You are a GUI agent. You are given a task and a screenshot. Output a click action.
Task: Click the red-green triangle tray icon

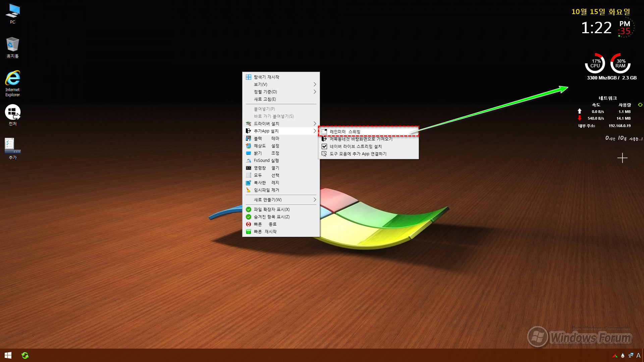[x=615, y=356]
